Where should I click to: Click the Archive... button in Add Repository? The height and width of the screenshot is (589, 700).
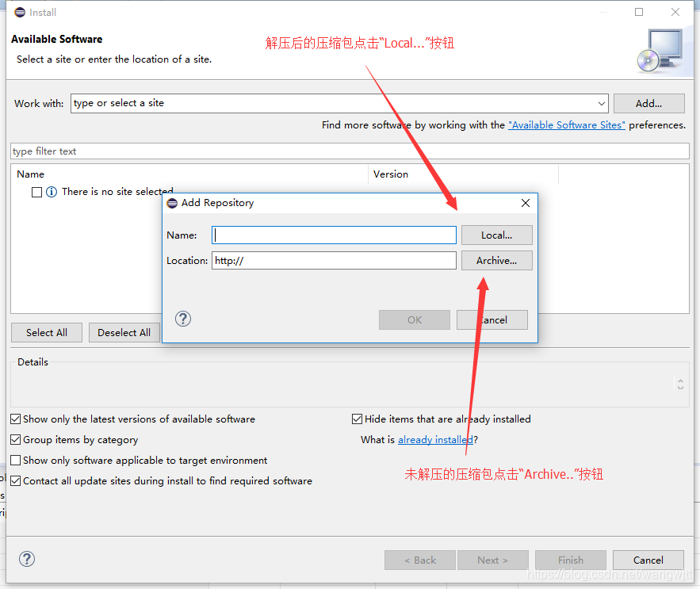496,260
